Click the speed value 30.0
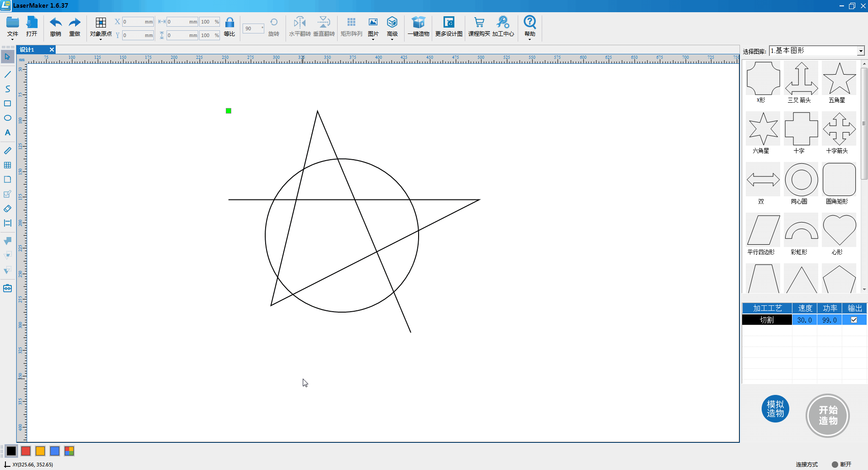 (x=804, y=320)
